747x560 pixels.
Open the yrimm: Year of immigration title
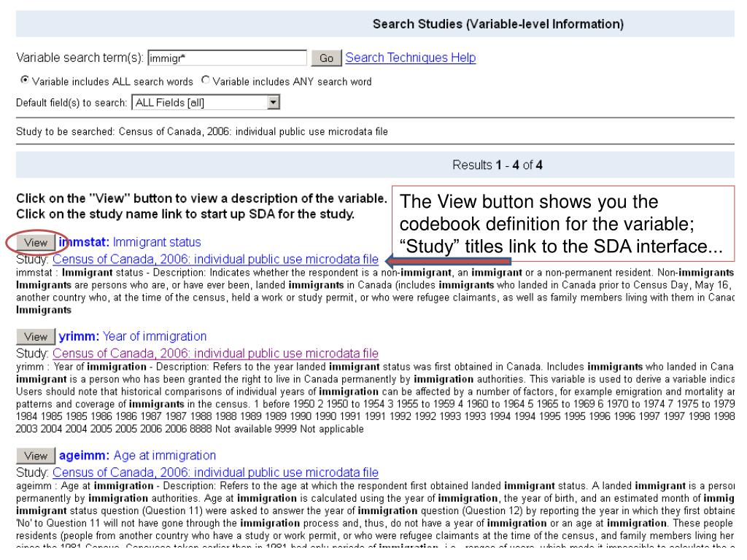[133, 336]
